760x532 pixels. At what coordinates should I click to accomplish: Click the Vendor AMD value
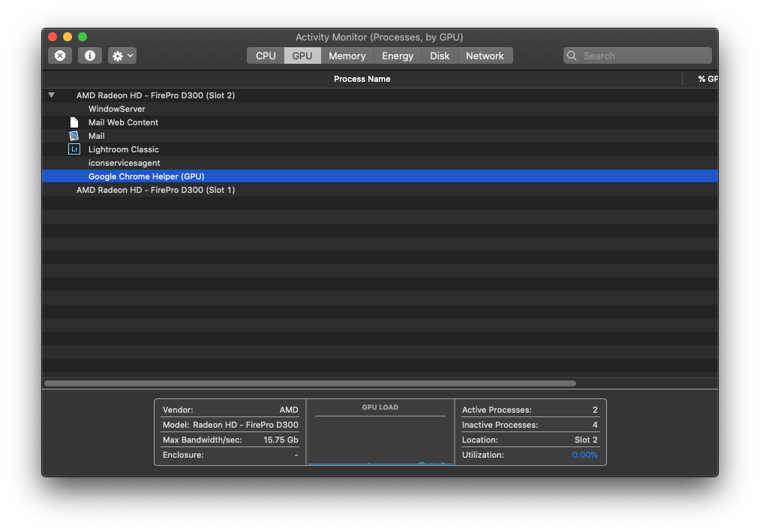pos(289,410)
